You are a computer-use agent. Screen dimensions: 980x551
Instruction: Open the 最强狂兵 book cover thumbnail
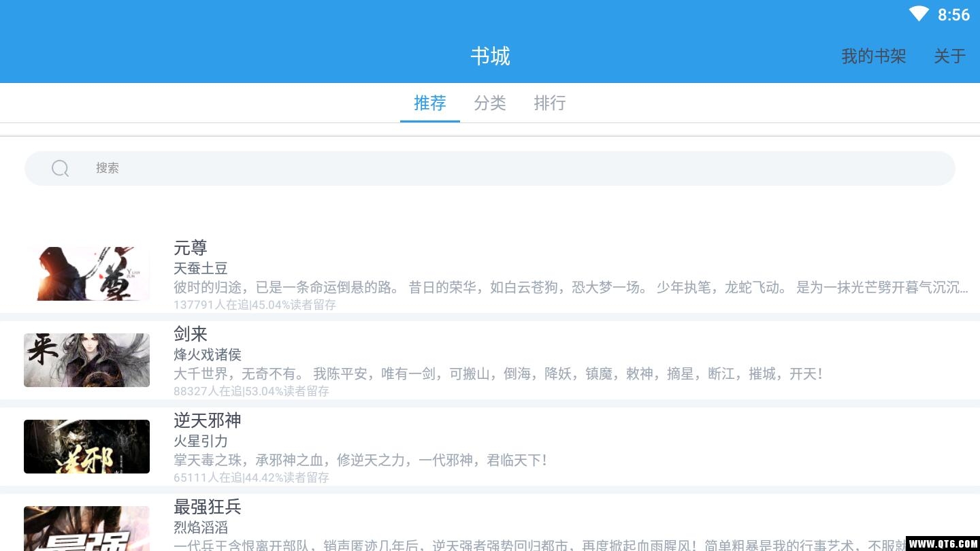86,529
